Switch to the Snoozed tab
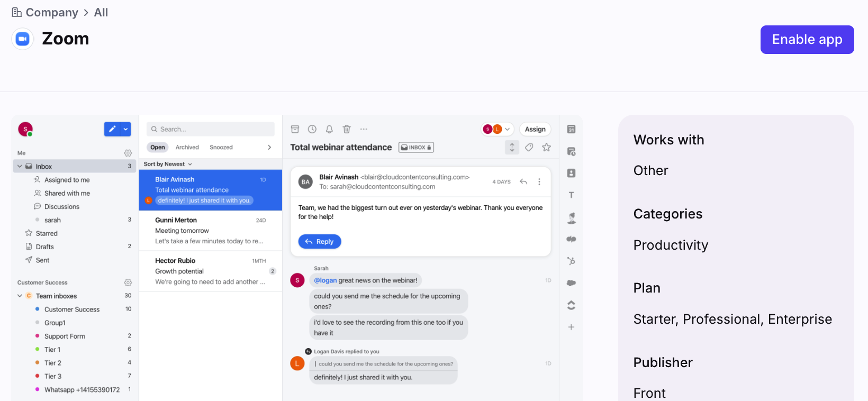868x401 pixels. pos(221,147)
